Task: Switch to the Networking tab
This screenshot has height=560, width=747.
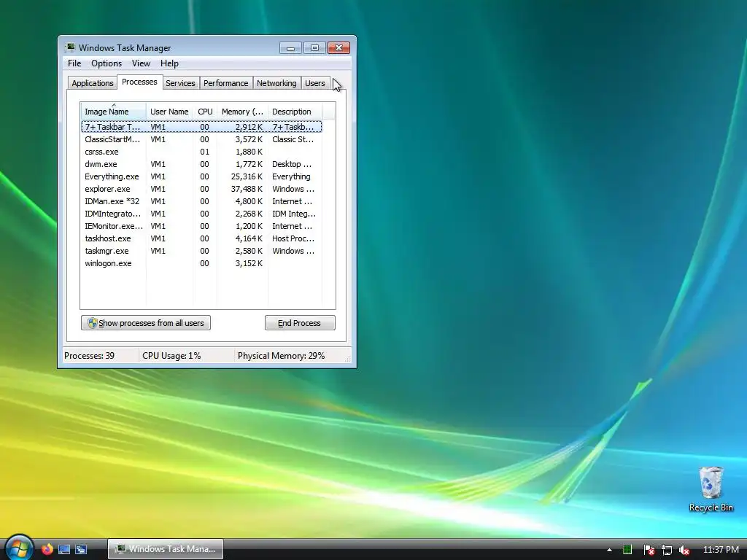Action: [x=276, y=83]
